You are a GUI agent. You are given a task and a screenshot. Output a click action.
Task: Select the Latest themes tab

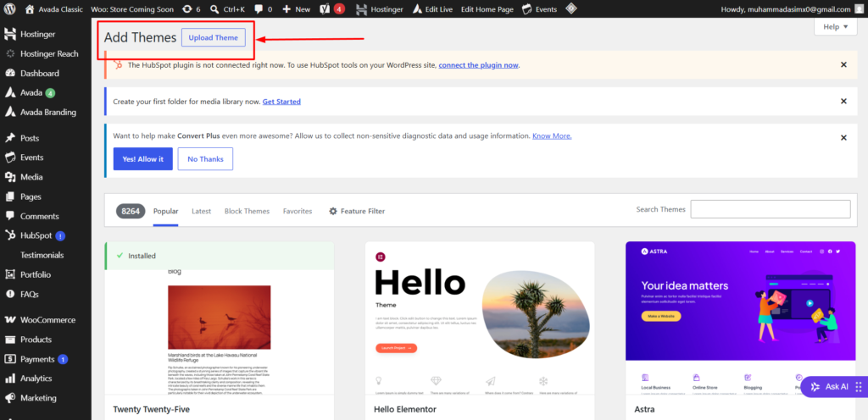(202, 211)
